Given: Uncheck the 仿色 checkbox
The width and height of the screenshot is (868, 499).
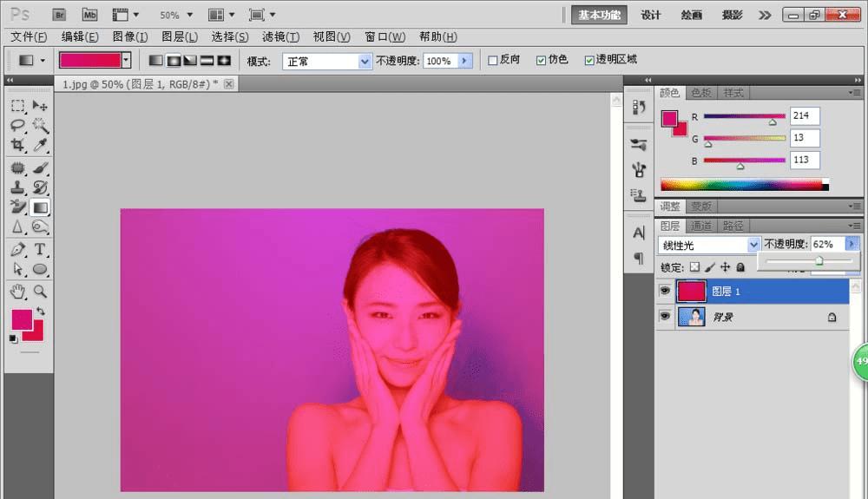Looking at the screenshot, I should tap(542, 60).
